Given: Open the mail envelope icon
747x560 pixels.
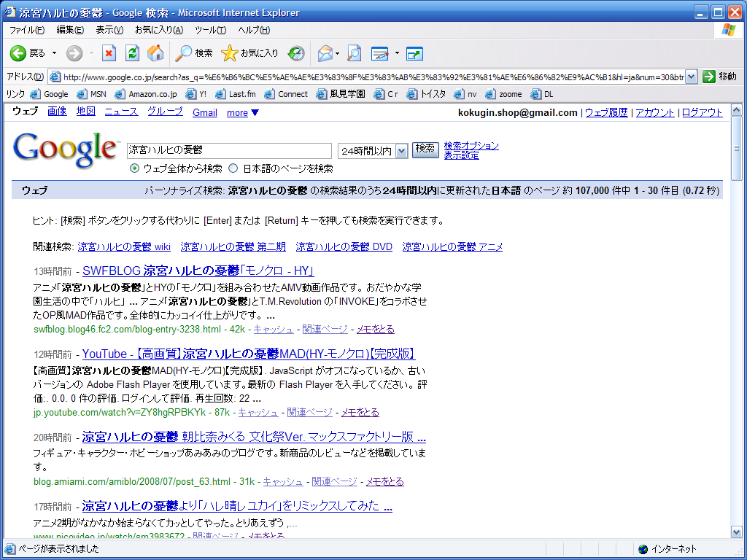Looking at the screenshot, I should click(x=325, y=53).
